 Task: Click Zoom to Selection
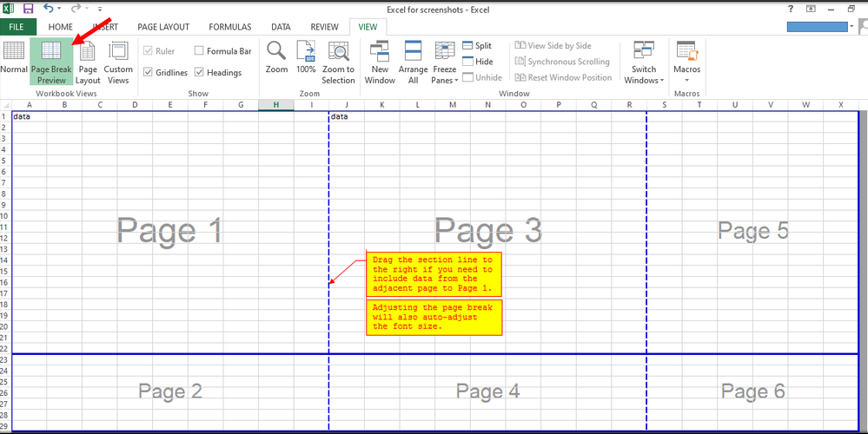[338, 62]
